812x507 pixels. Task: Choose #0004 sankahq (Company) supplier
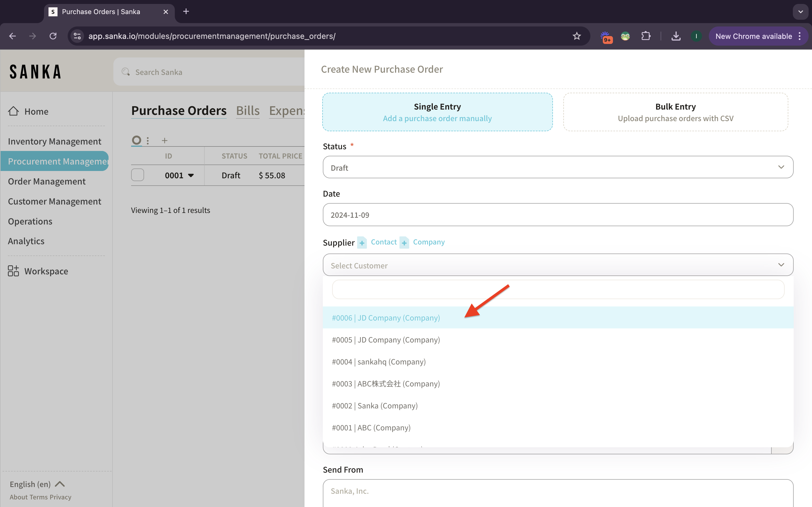(379, 362)
